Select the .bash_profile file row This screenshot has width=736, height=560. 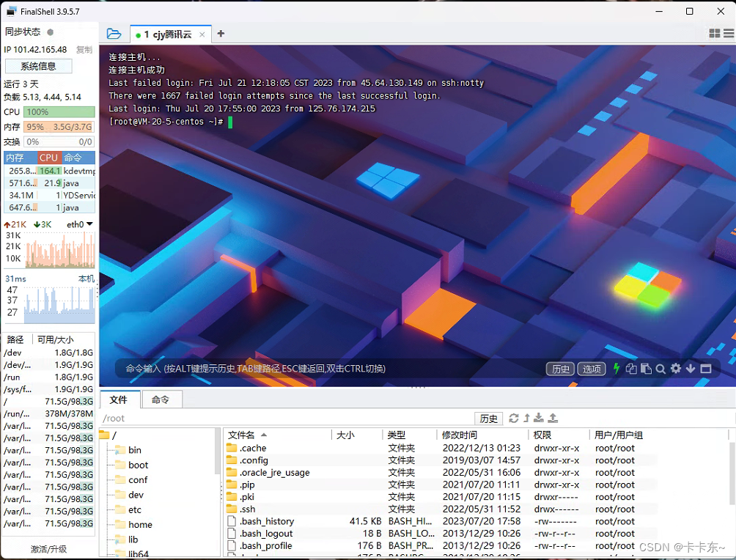[441, 545]
